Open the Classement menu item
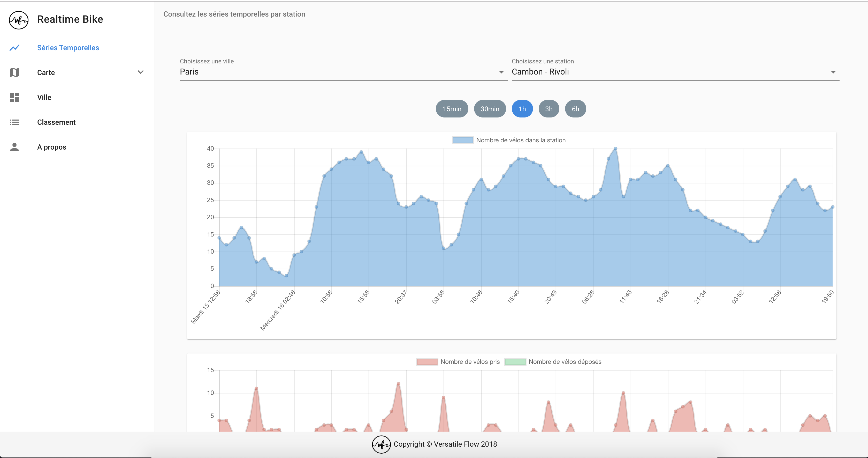The width and height of the screenshot is (868, 458). click(56, 122)
